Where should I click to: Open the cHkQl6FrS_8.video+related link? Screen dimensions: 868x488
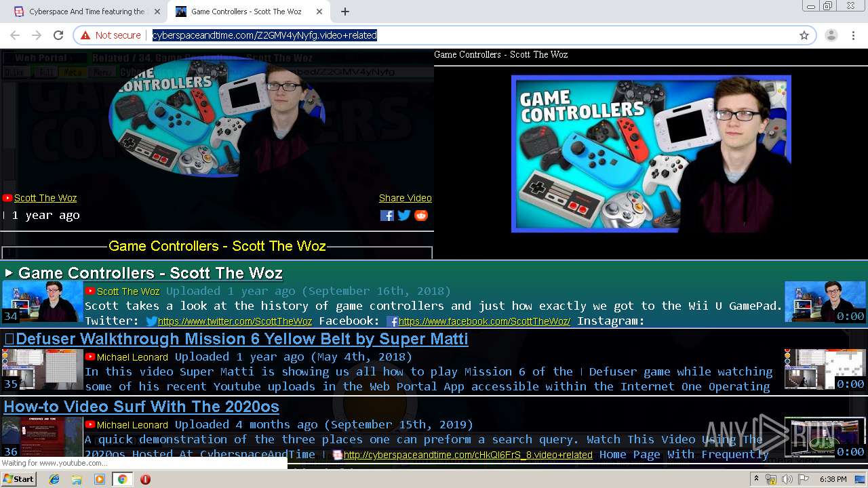coord(468,455)
